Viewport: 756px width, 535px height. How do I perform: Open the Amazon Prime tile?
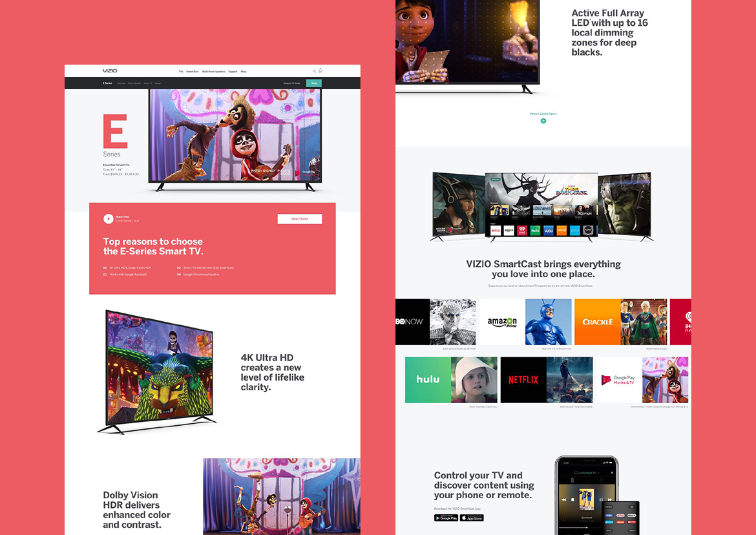click(501, 322)
